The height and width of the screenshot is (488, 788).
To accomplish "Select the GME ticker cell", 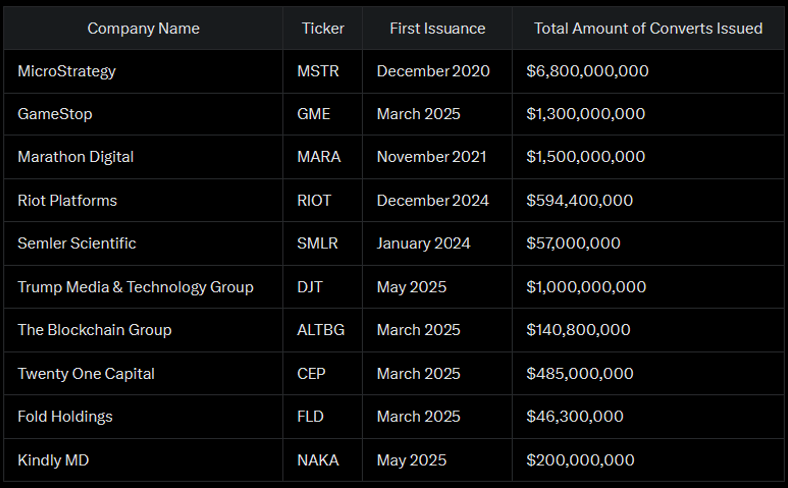I will [313, 114].
